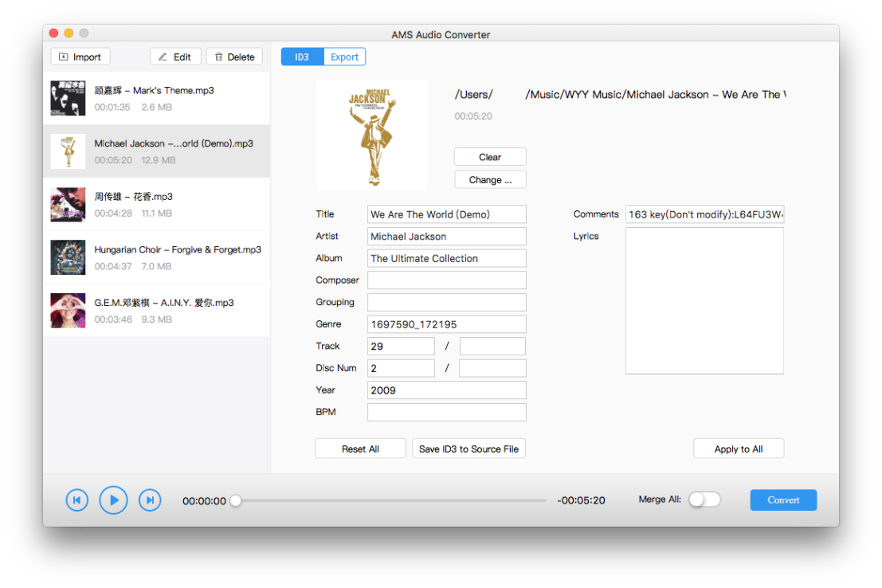This screenshot has width=882, height=588.
Task: Click the empty Grouping field
Action: click(447, 302)
